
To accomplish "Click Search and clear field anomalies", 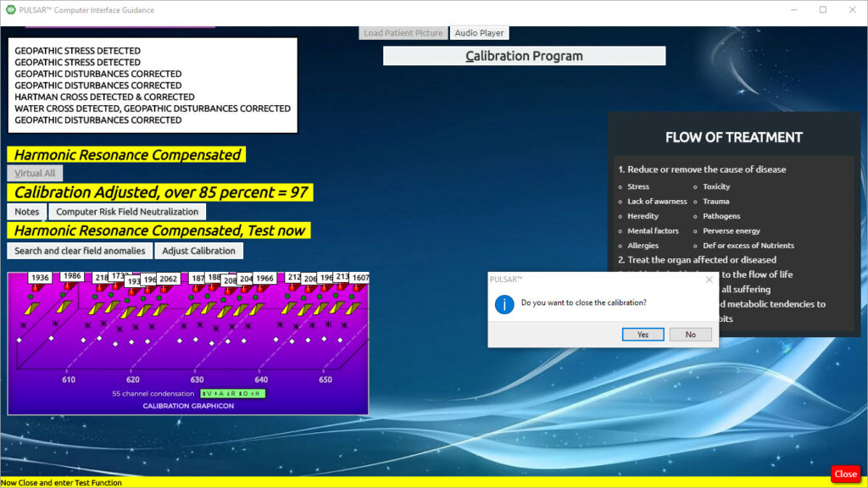I will [81, 251].
